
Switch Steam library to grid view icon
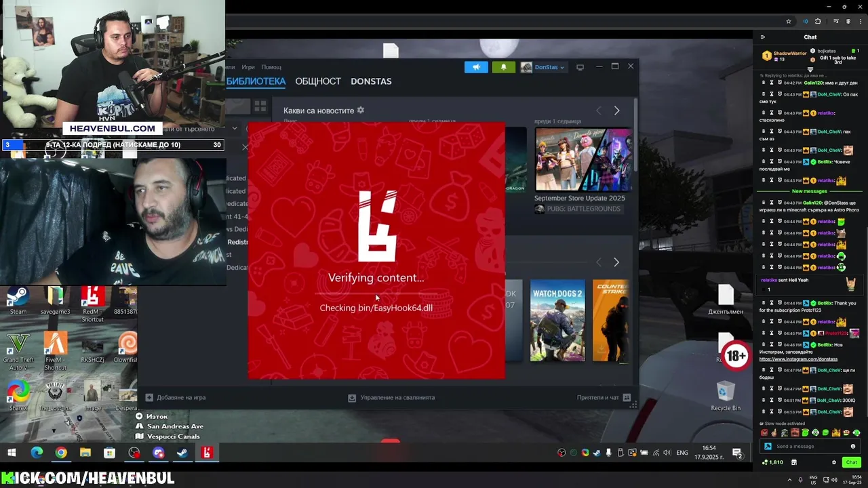click(x=260, y=106)
